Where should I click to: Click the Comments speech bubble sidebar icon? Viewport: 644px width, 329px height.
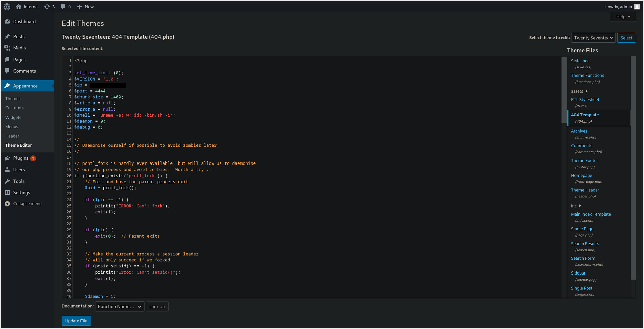coord(7,71)
